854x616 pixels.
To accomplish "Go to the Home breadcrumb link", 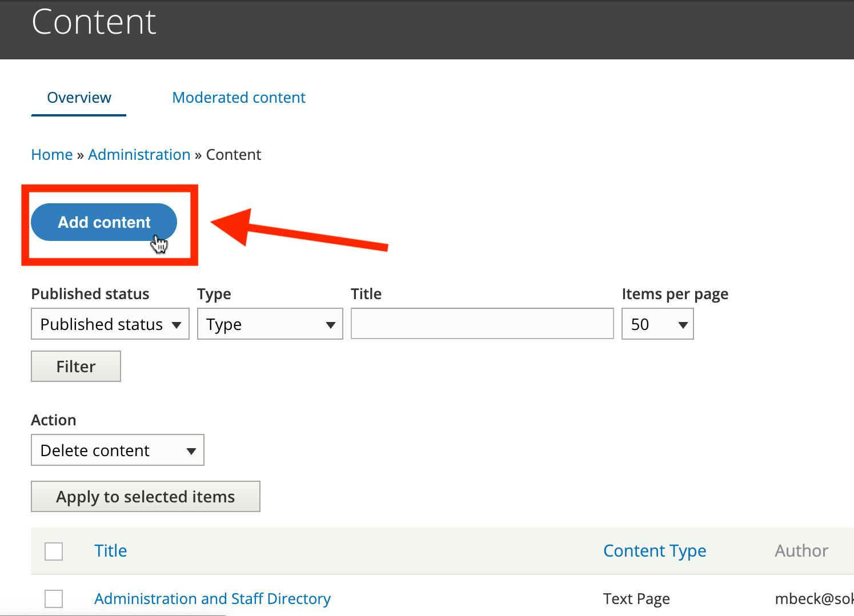I will [x=51, y=155].
